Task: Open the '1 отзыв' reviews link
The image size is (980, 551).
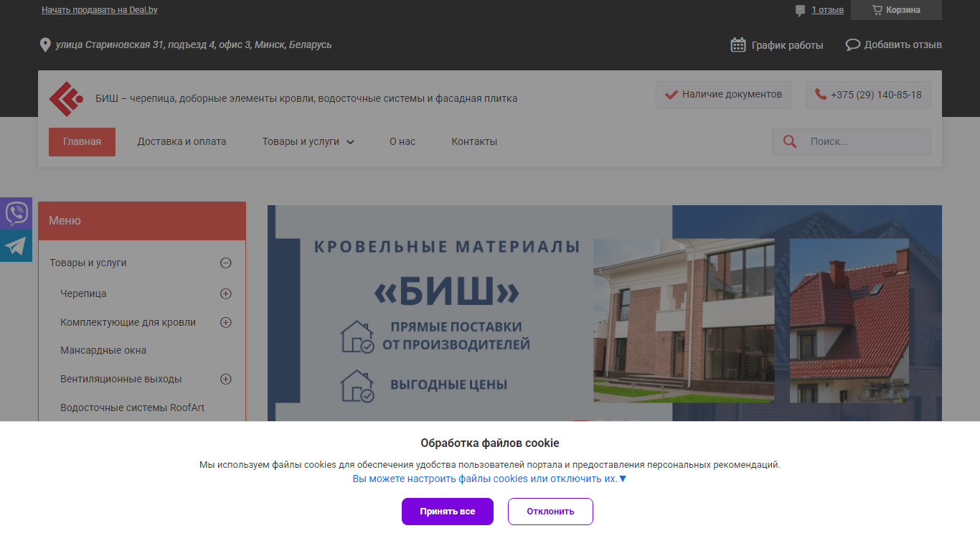Action: pyautogui.click(x=827, y=10)
